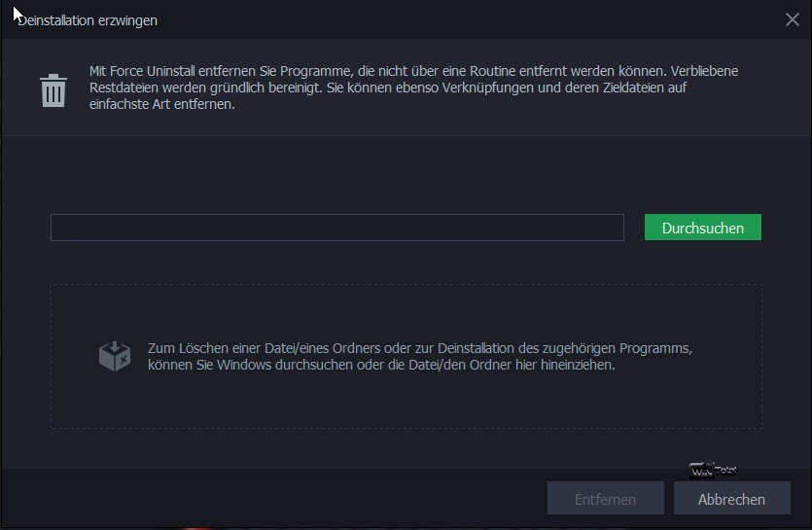Click the package box icon in drop zone
812x530 pixels.
pos(114,356)
